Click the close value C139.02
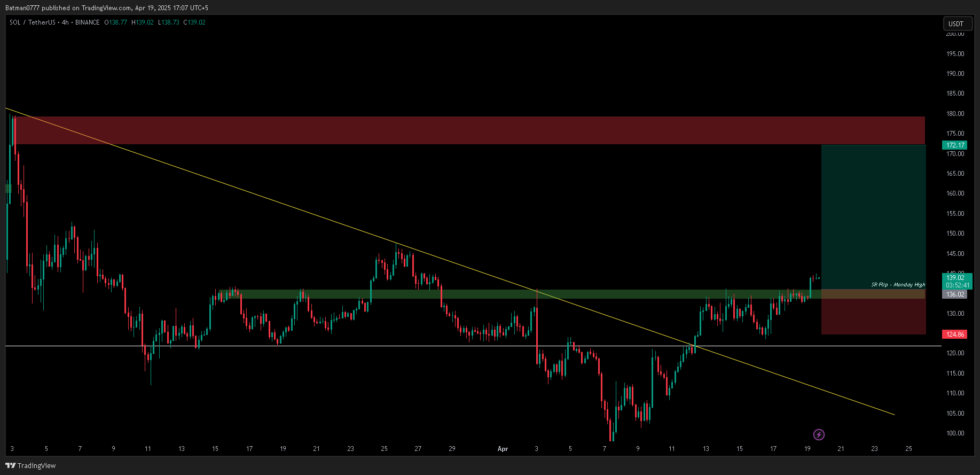This screenshot has width=980, height=475. click(x=194, y=22)
